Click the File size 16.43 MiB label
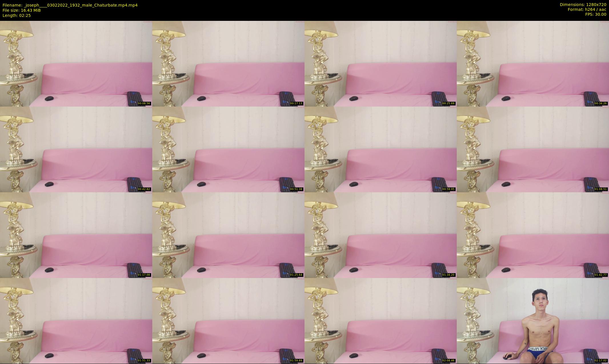 coord(22,10)
